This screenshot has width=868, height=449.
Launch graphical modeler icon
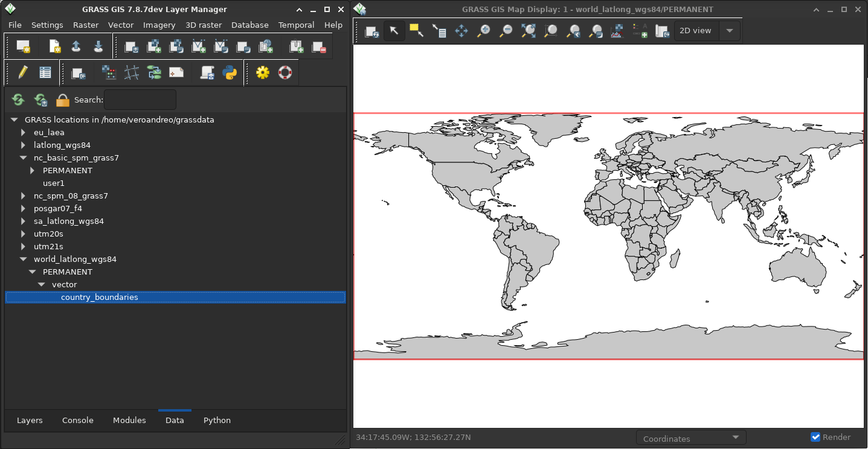(154, 72)
